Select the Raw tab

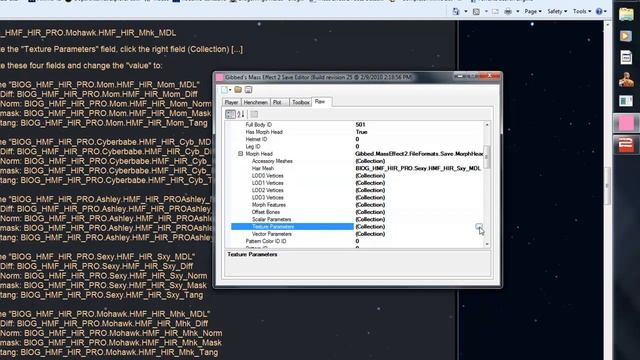click(320, 102)
